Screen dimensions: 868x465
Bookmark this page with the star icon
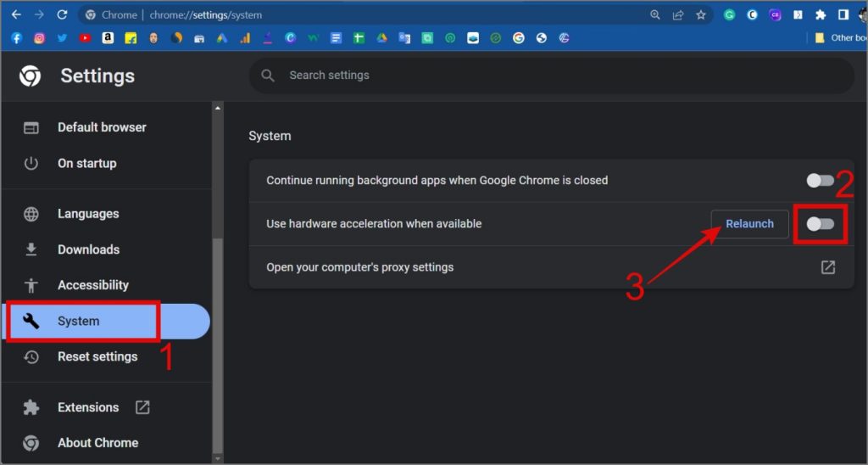701,14
